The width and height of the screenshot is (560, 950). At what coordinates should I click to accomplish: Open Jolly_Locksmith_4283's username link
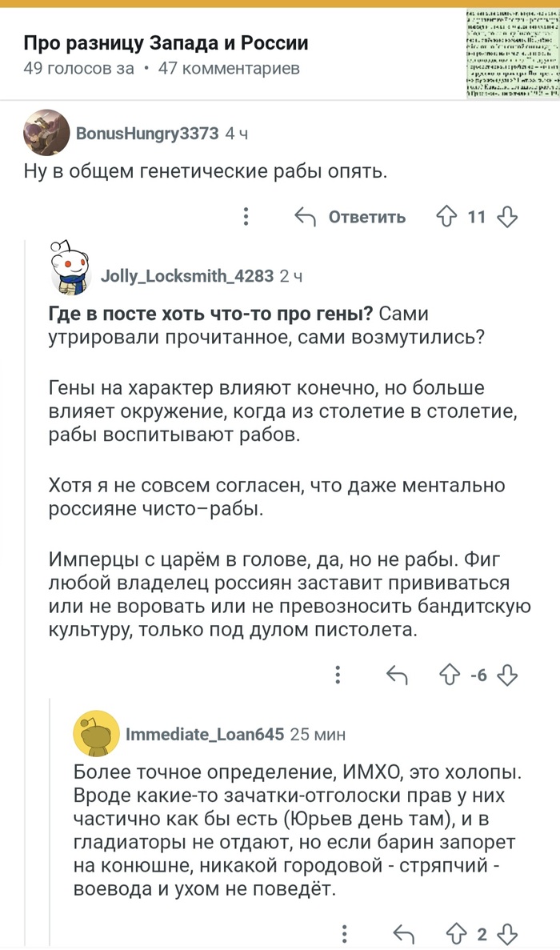(187, 276)
